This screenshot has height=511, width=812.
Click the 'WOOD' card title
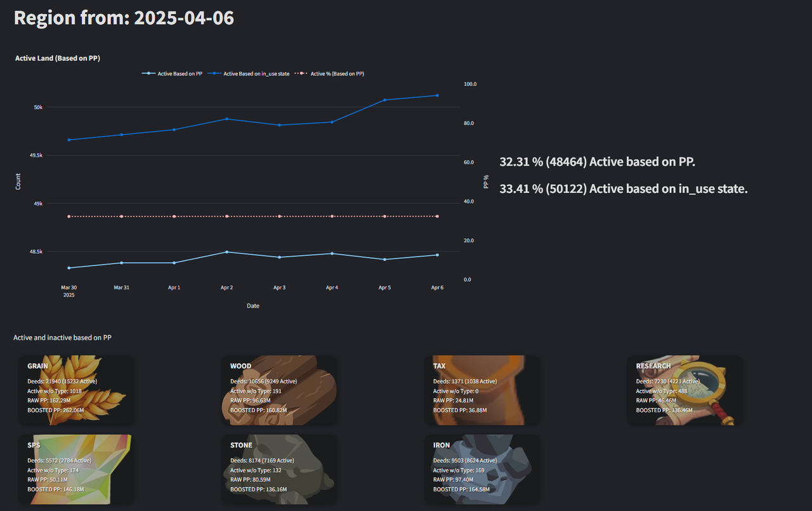[241, 366]
